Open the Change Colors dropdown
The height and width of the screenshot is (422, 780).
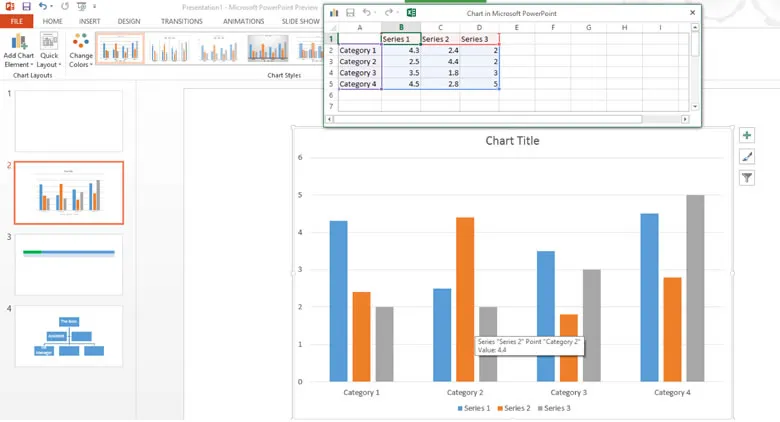coord(81,50)
